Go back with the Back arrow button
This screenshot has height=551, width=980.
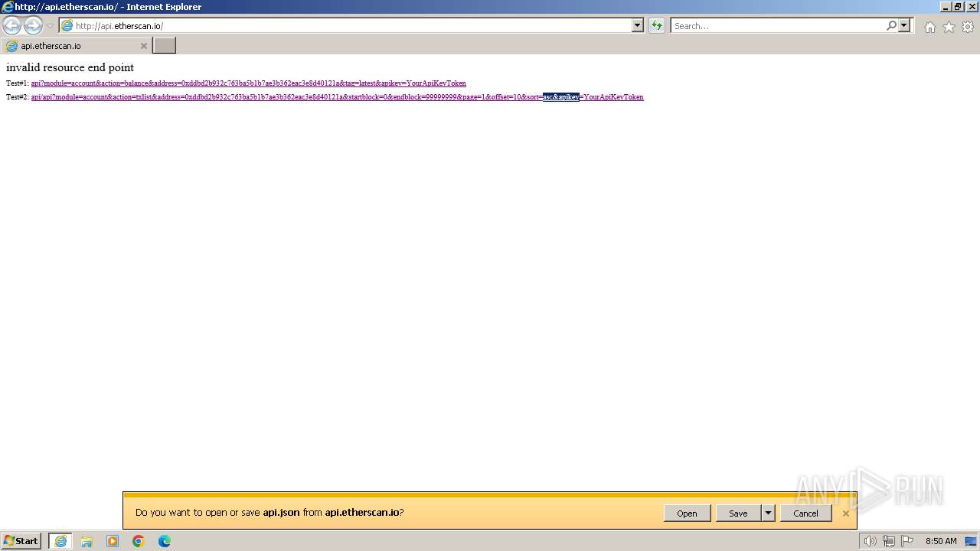11,26
